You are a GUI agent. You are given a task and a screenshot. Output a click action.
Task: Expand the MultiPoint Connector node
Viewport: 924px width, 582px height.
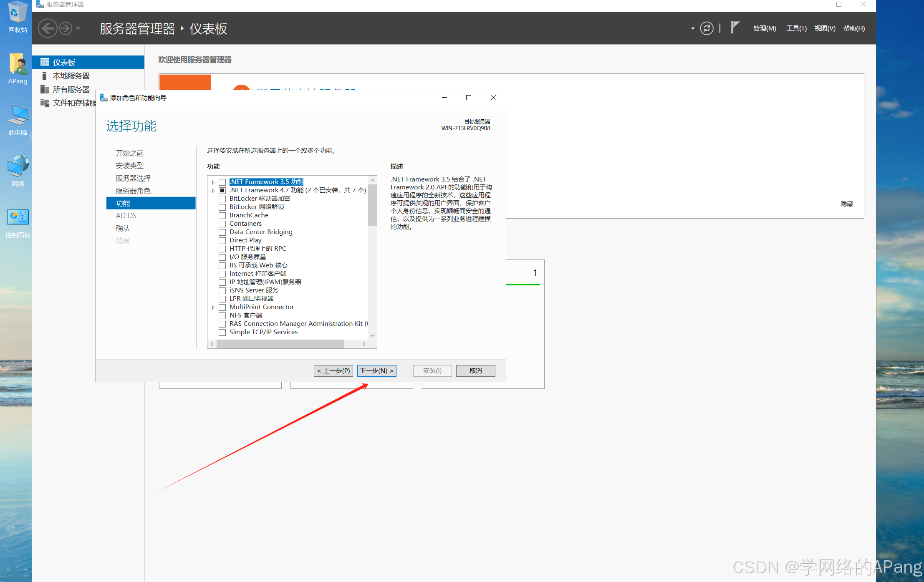[213, 307]
